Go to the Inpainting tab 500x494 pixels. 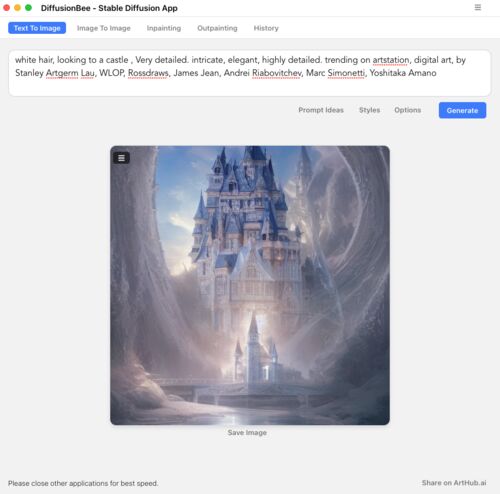coord(164,28)
